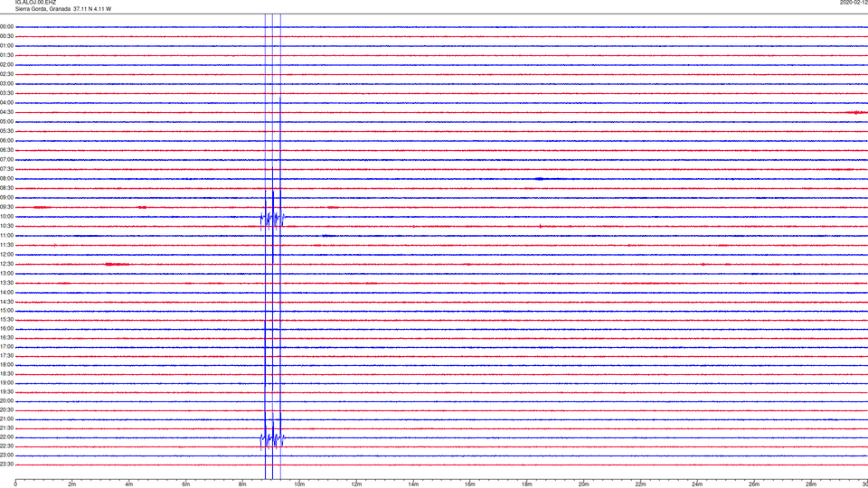Select the 05:00 trace label
868x488 pixels.
pos(6,121)
